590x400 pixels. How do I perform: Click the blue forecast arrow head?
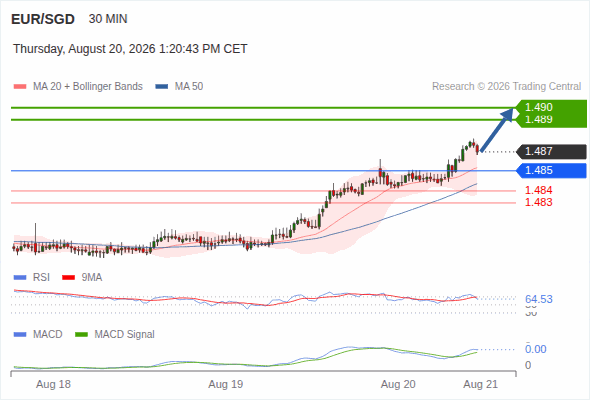point(507,114)
